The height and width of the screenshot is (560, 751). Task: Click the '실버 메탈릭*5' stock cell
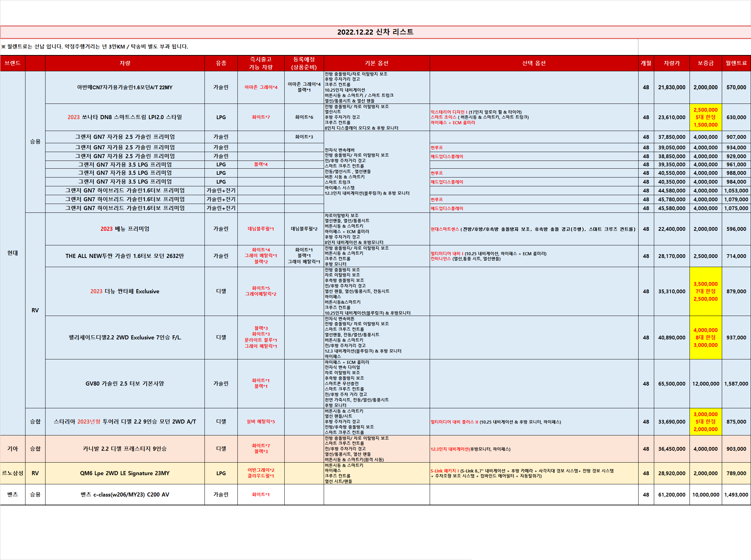pyautogui.click(x=261, y=422)
